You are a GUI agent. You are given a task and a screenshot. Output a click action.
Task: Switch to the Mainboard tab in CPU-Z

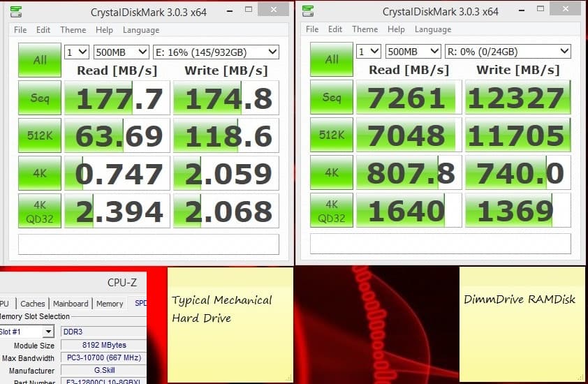click(71, 304)
